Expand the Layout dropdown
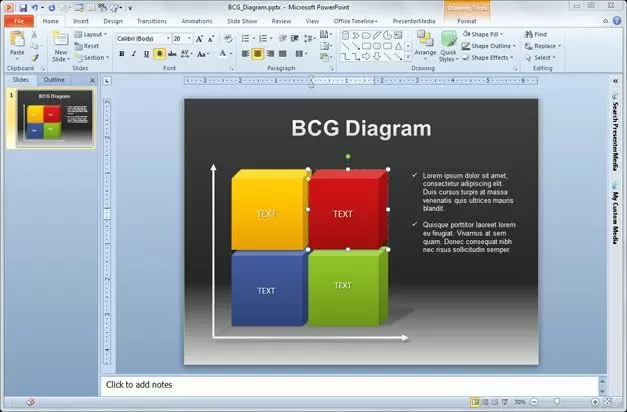 coord(94,34)
